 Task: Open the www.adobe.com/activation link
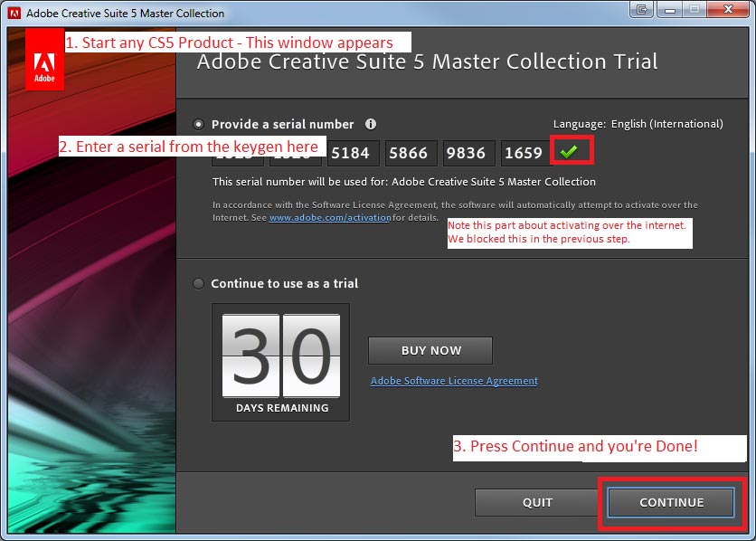(330, 217)
